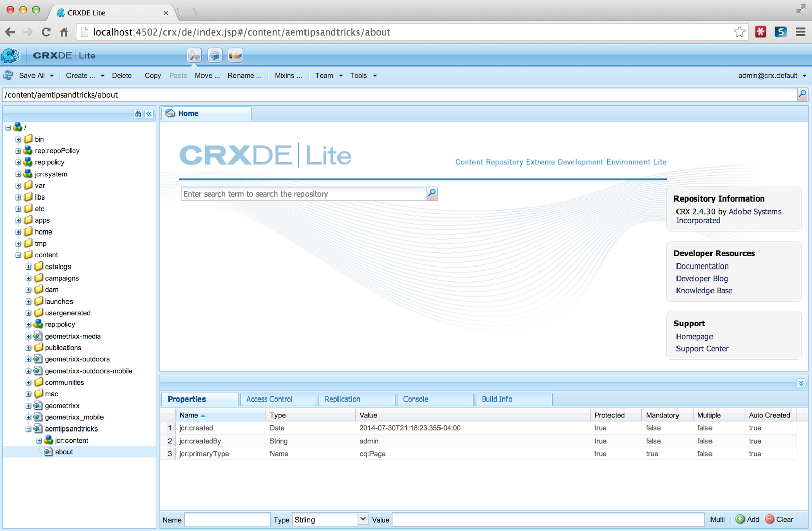This screenshot has width=812, height=531.
Task: Open the Documentation link
Action: click(x=702, y=266)
